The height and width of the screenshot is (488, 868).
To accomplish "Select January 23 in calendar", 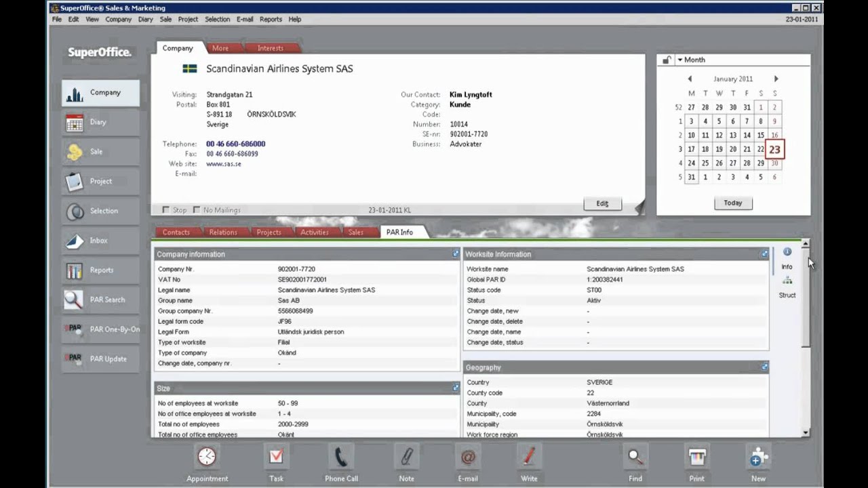I will click(774, 149).
